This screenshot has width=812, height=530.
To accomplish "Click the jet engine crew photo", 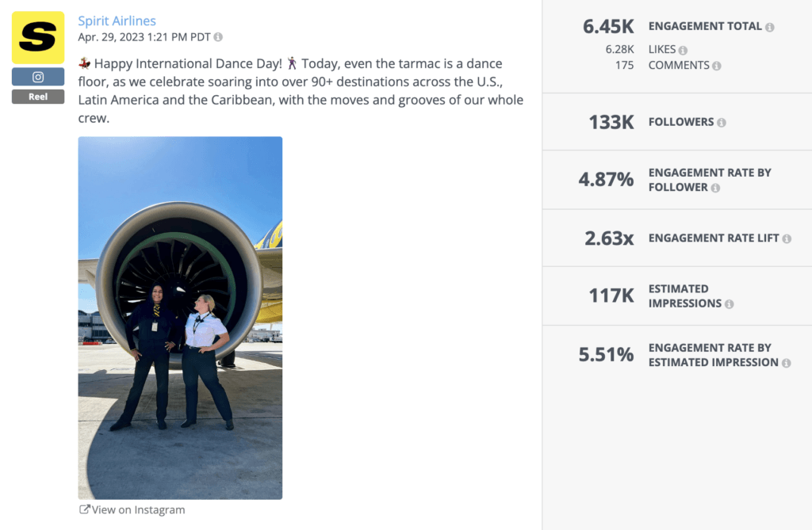I will click(180, 317).
